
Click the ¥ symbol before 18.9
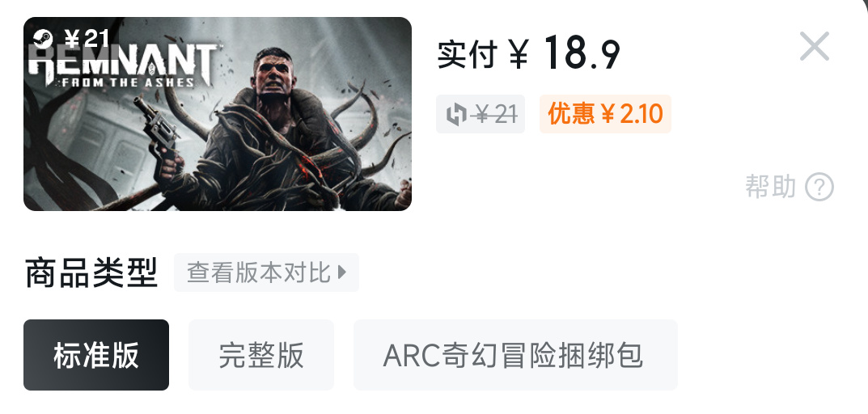tap(519, 55)
